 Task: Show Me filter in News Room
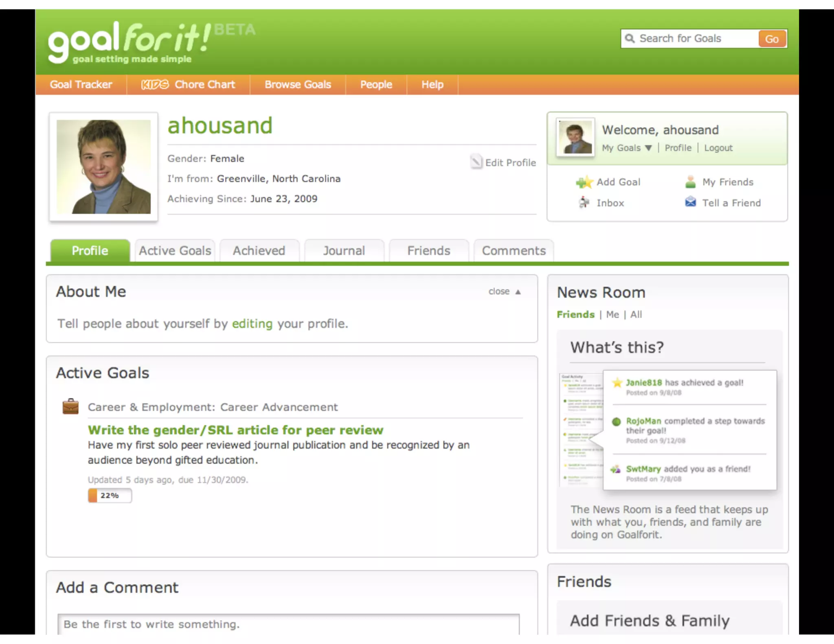[612, 315]
